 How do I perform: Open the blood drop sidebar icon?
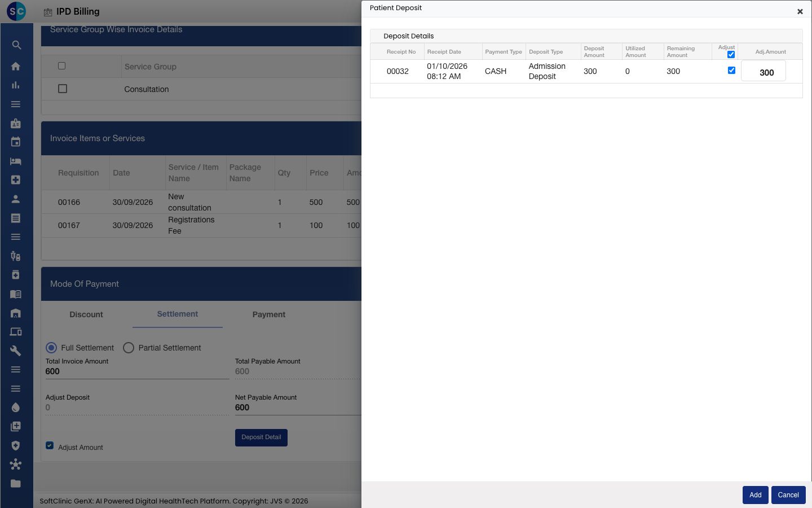pyautogui.click(x=16, y=408)
